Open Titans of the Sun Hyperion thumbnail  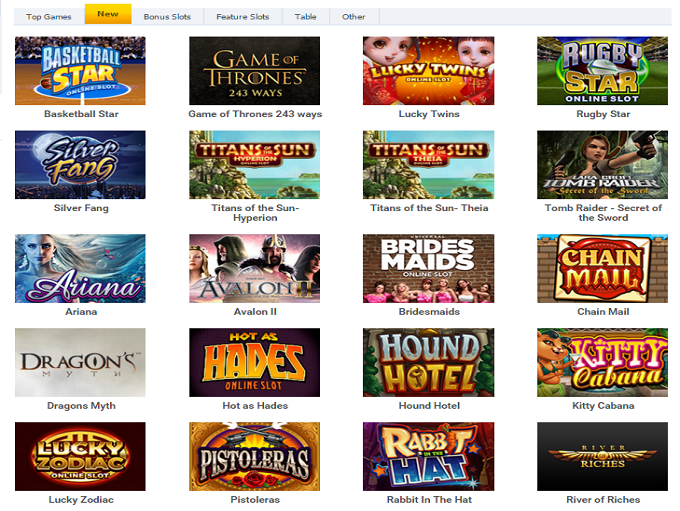tap(255, 165)
